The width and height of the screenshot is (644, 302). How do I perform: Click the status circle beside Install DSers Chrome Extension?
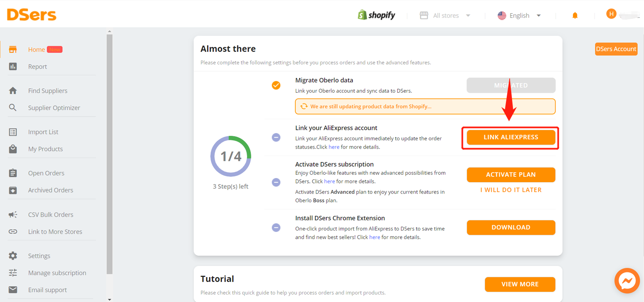coord(276,228)
